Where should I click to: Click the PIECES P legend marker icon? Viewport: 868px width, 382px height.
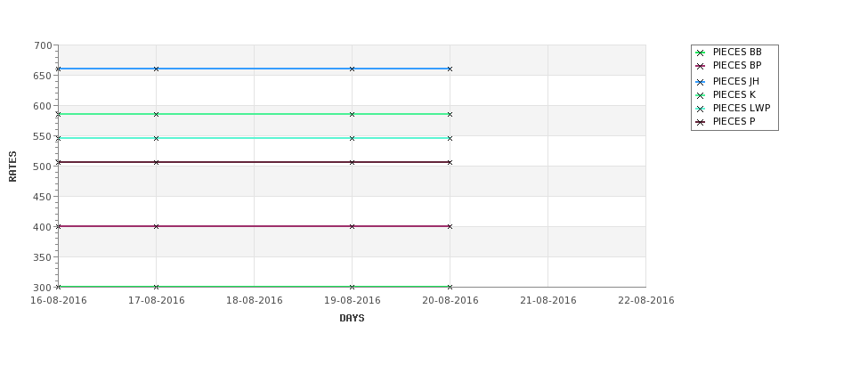(x=701, y=122)
